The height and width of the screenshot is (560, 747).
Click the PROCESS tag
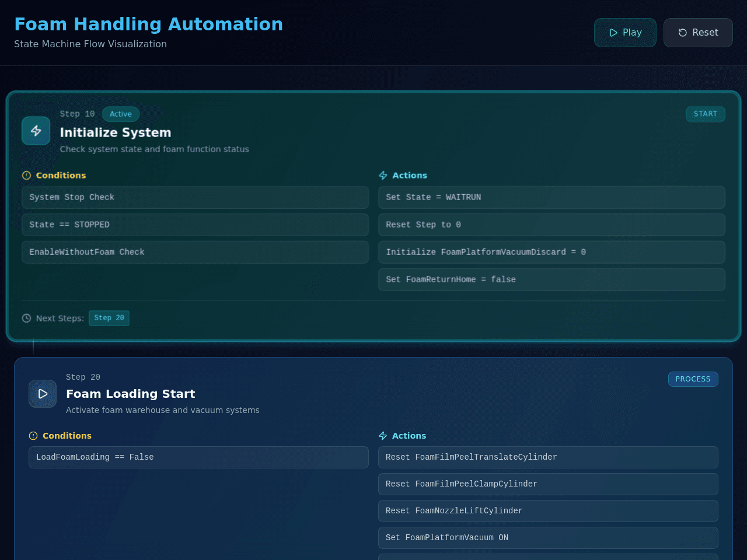pos(693,379)
